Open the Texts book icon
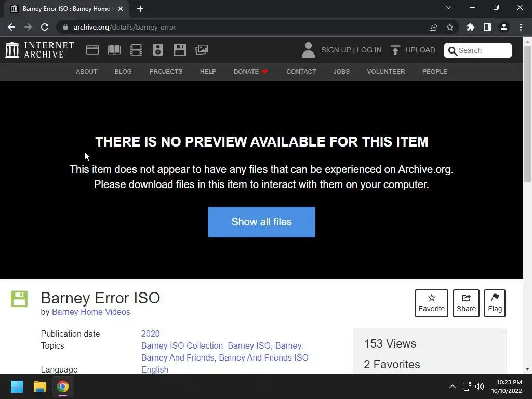 (114, 50)
